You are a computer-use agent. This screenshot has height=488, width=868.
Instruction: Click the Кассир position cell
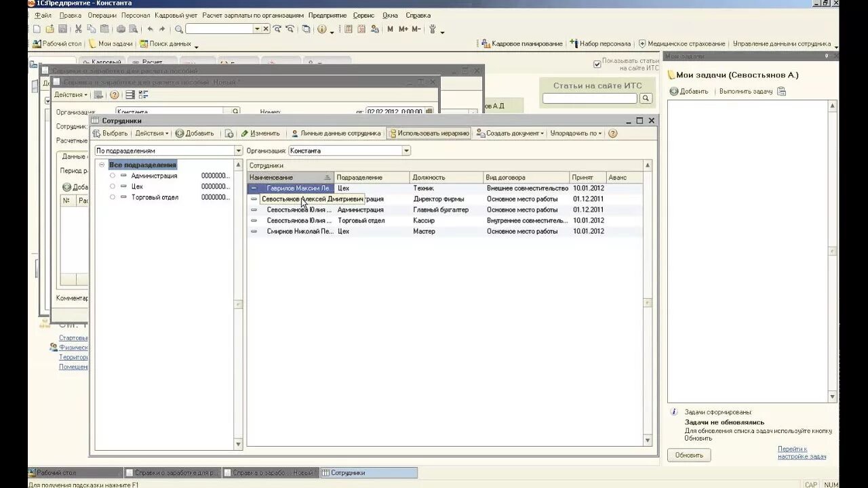[x=447, y=220]
